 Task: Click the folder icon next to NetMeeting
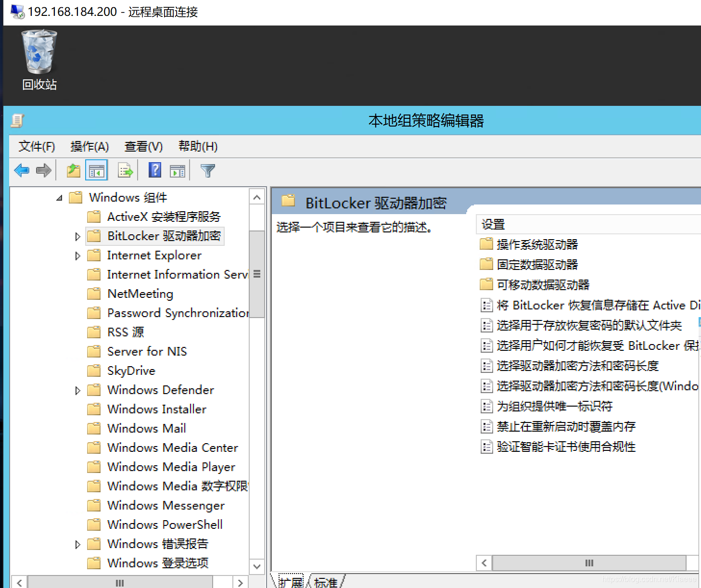point(94,294)
